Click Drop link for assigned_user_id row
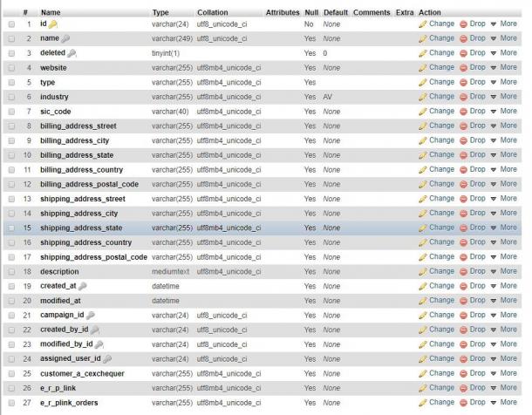532x415 pixels. (477, 358)
